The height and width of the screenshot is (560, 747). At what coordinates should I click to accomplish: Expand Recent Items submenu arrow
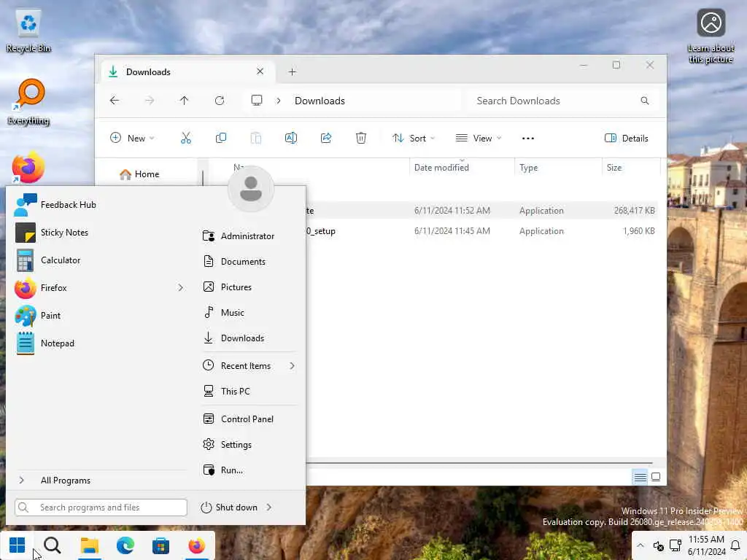pos(292,366)
